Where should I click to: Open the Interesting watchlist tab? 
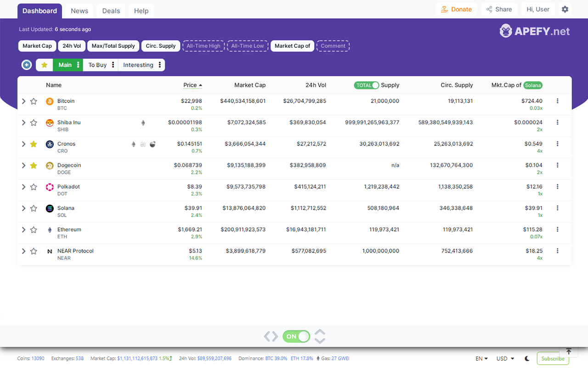pyautogui.click(x=138, y=65)
